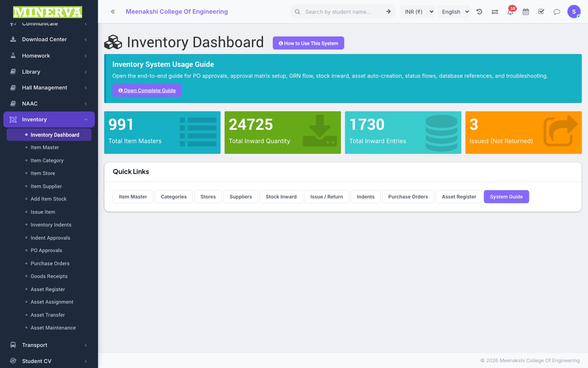Screen dimensions: 588x368
Task: Click the Total Item Masters list icon
Action: click(x=198, y=132)
